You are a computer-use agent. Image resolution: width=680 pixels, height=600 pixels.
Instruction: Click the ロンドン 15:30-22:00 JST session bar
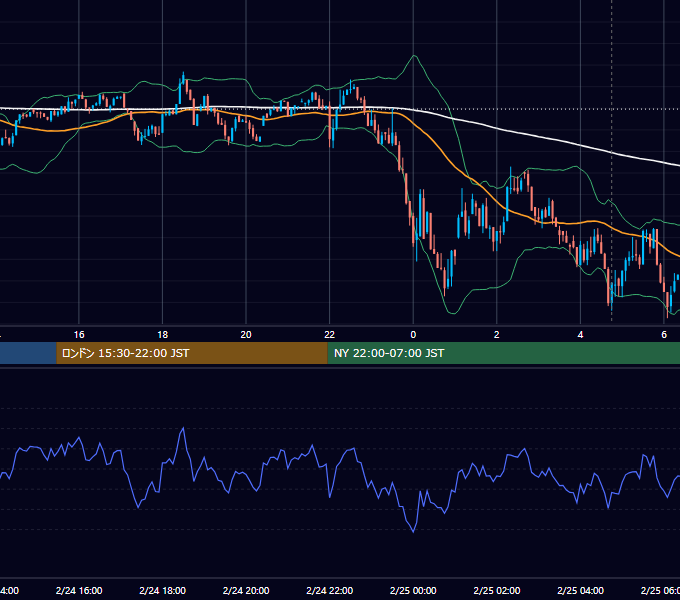point(192,353)
